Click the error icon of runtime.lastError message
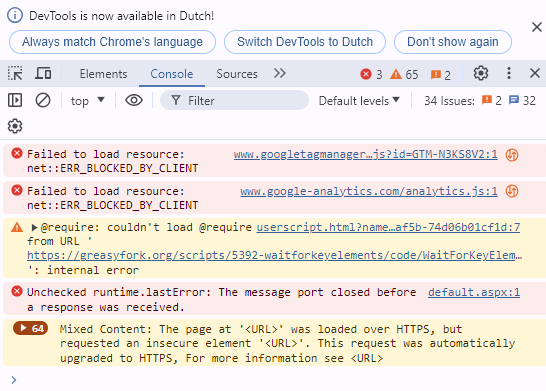 pos(17,291)
